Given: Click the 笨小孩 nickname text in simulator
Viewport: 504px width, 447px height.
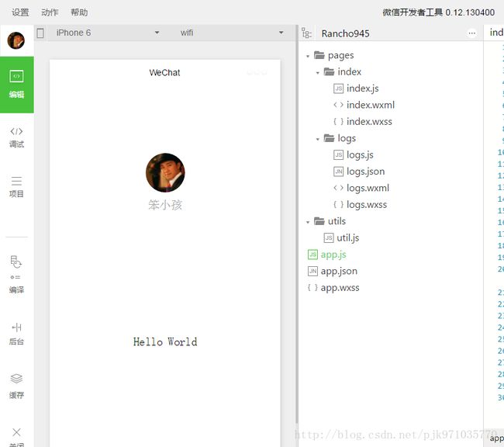Looking at the screenshot, I should [165, 205].
